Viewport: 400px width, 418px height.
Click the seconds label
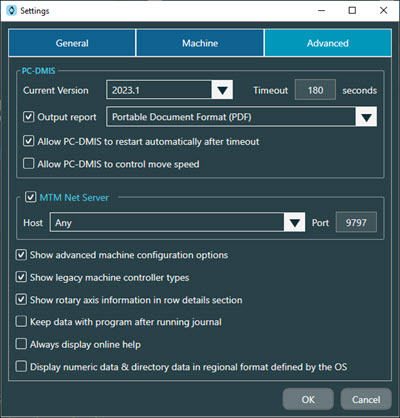[359, 91]
